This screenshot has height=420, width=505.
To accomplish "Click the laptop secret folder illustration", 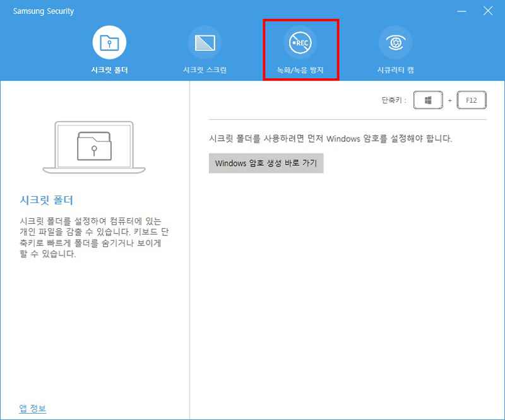I will [x=94, y=147].
